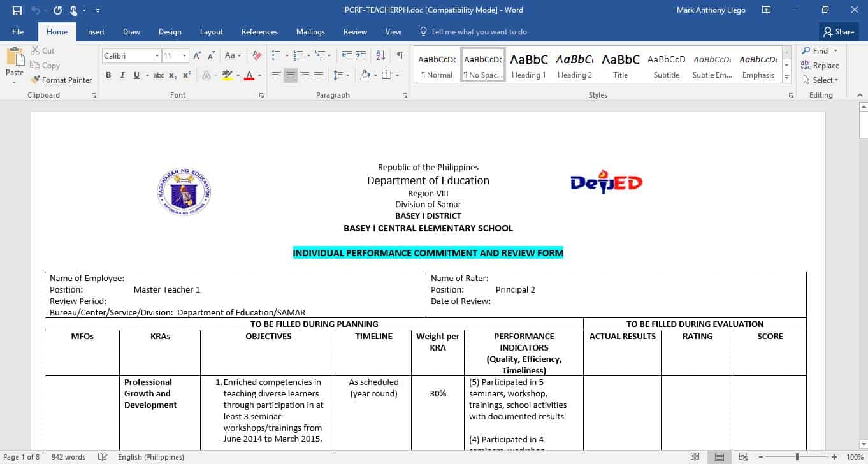Redo the last action with the repeat arrow
Viewport: 868px width, 464px height.
58,10
